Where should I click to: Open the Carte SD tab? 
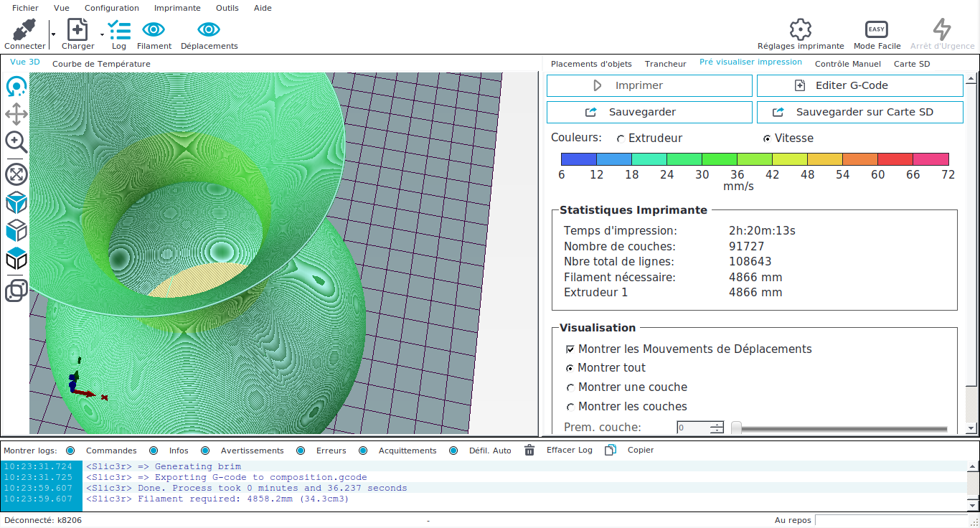(912, 64)
